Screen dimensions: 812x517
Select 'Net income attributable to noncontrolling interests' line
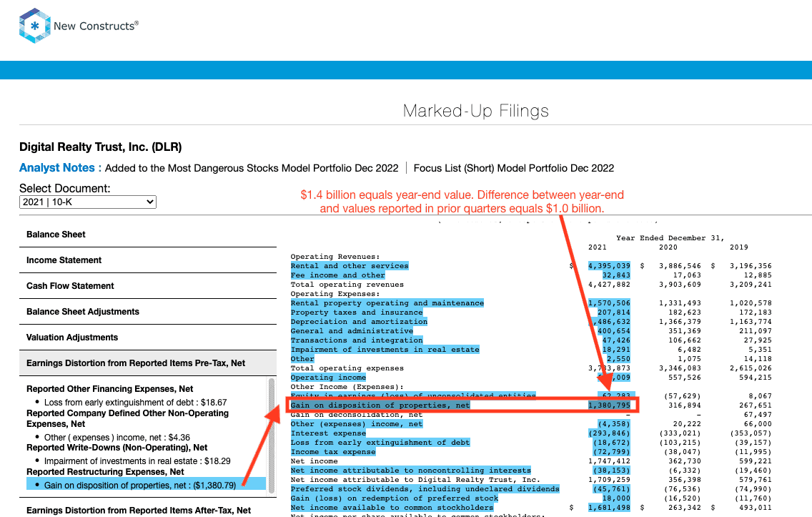pos(411,471)
